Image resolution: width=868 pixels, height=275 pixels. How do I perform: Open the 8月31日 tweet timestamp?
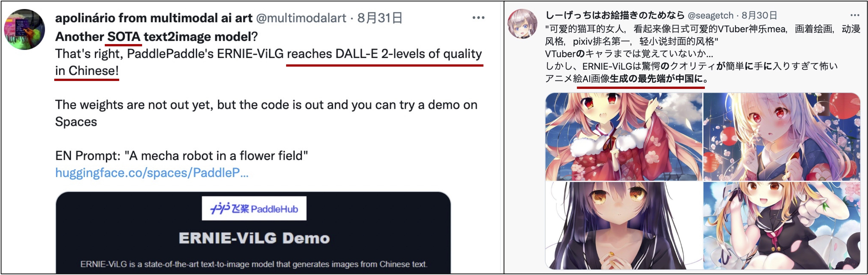380,18
